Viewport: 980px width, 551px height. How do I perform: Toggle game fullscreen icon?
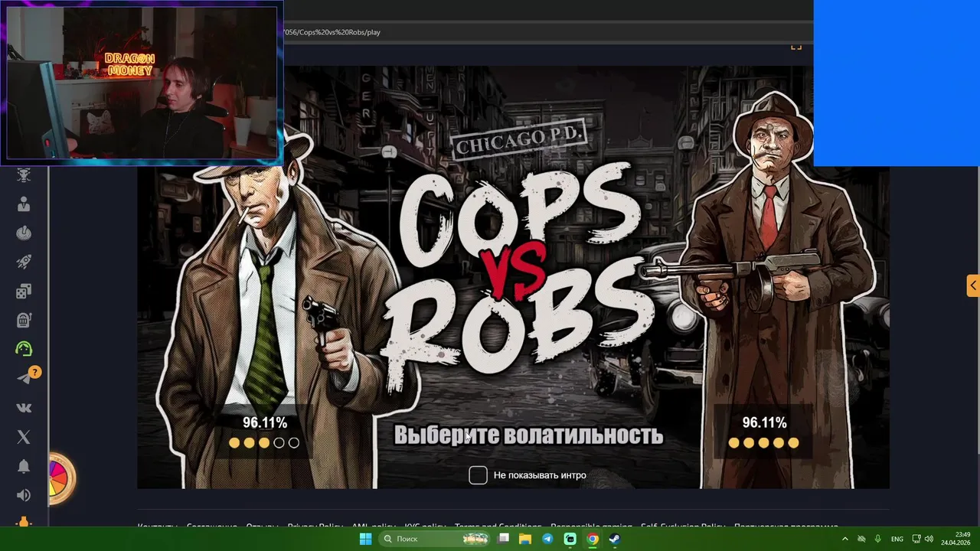pyautogui.click(x=796, y=47)
